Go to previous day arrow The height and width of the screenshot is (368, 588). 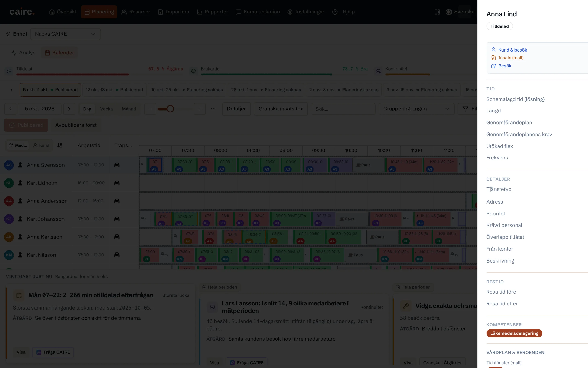[10, 109]
